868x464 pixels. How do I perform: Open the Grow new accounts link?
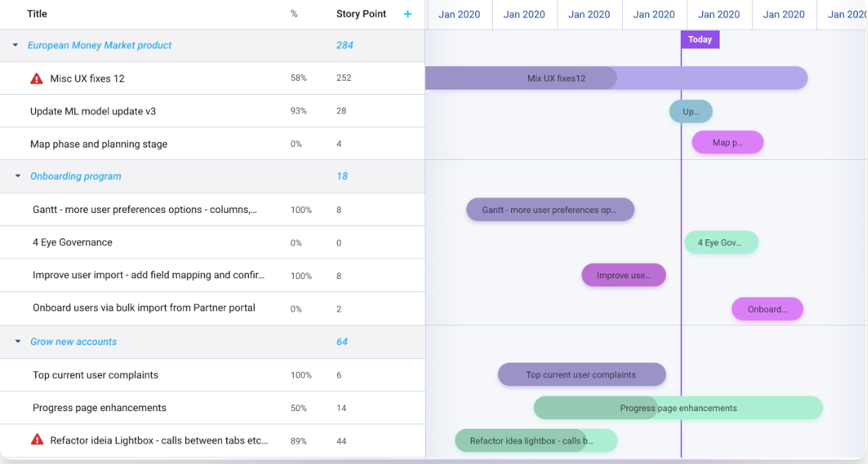(x=73, y=341)
